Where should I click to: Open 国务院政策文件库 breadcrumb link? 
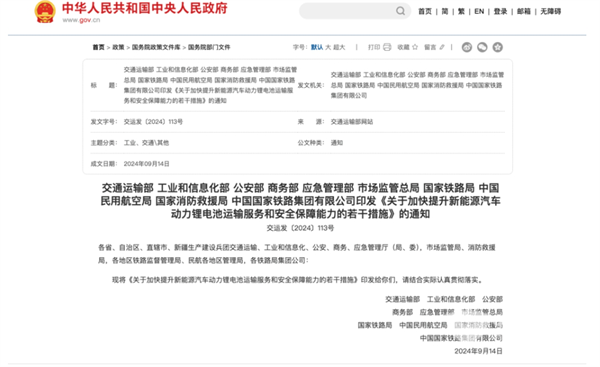[156, 47]
